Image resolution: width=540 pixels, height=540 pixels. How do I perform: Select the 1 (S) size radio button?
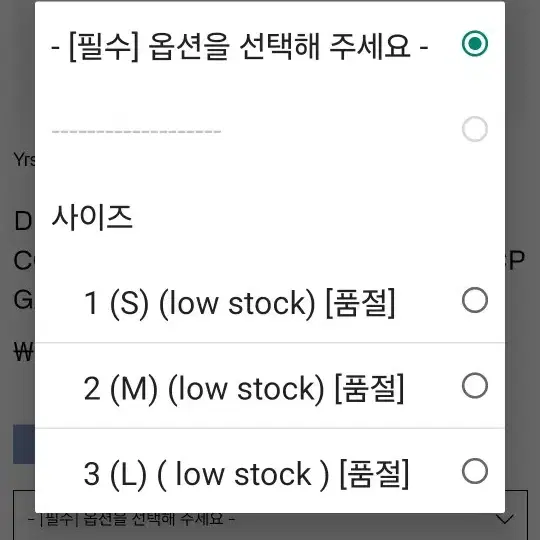point(475,300)
